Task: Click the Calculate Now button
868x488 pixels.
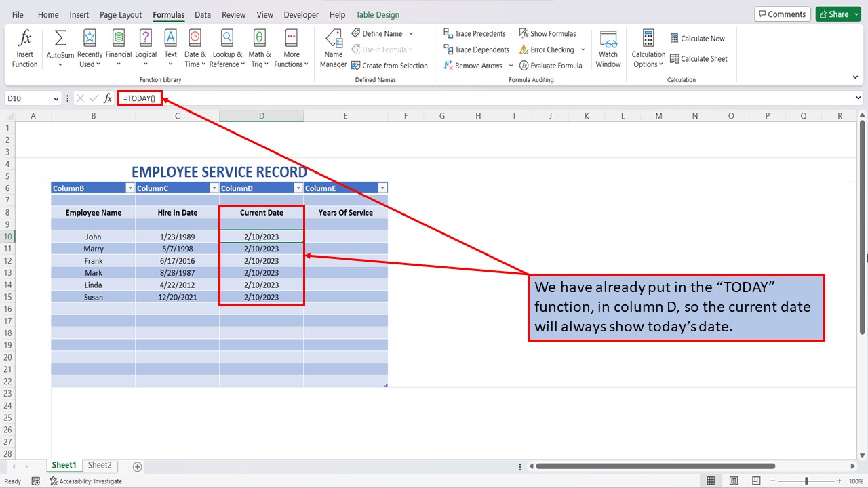Action: point(698,38)
